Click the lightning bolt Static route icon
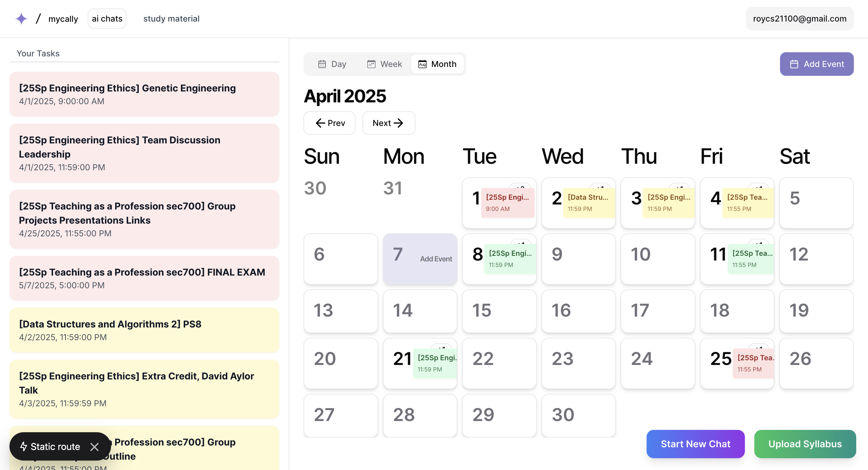 [24, 446]
